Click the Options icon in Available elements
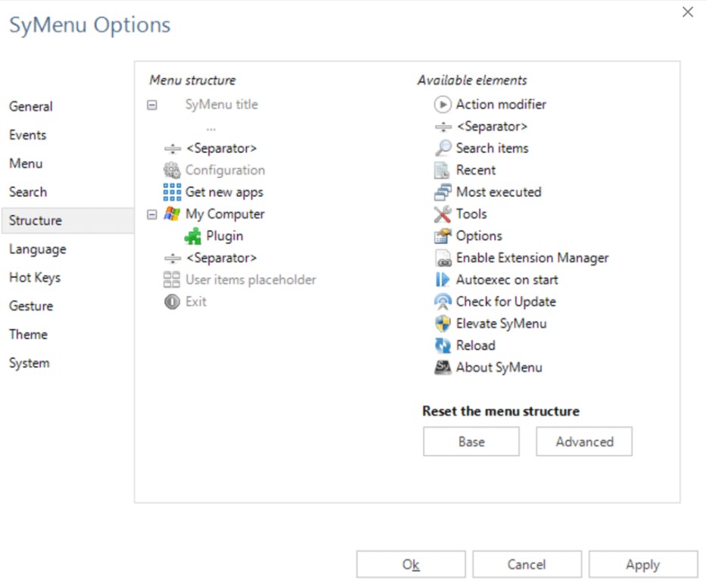 pyautogui.click(x=443, y=236)
